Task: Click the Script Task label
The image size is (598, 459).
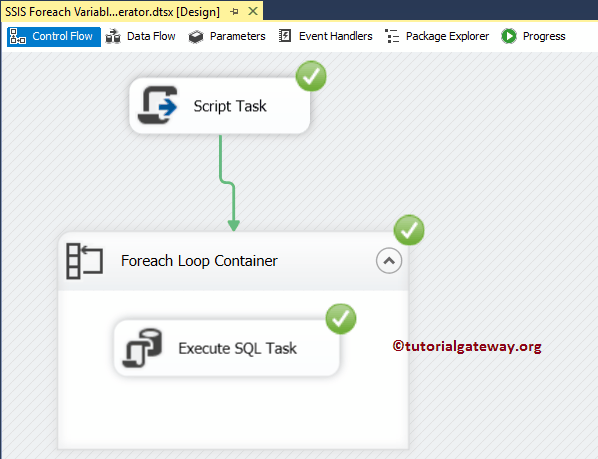Action: pyautogui.click(x=230, y=106)
